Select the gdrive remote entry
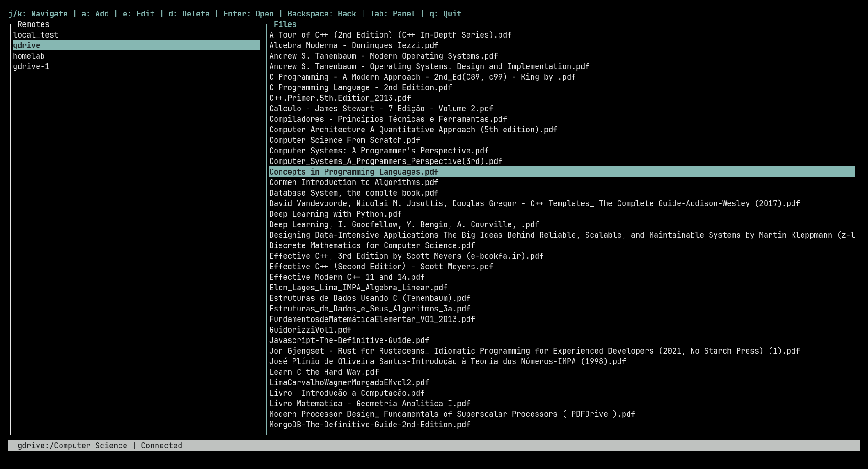The image size is (868, 469). pos(136,45)
